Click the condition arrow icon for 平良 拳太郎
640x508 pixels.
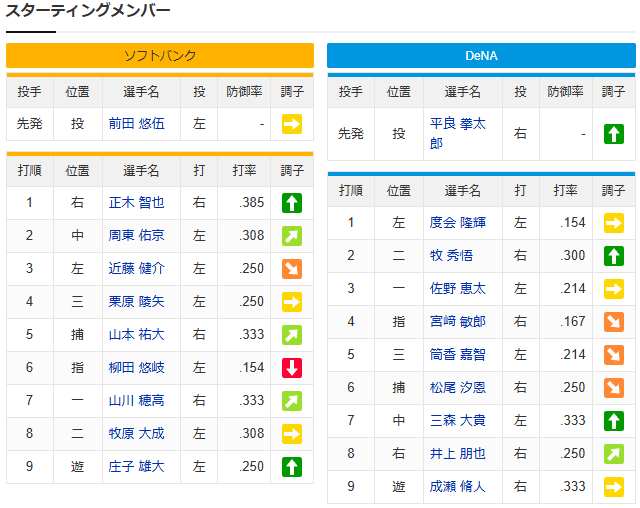click(x=613, y=134)
